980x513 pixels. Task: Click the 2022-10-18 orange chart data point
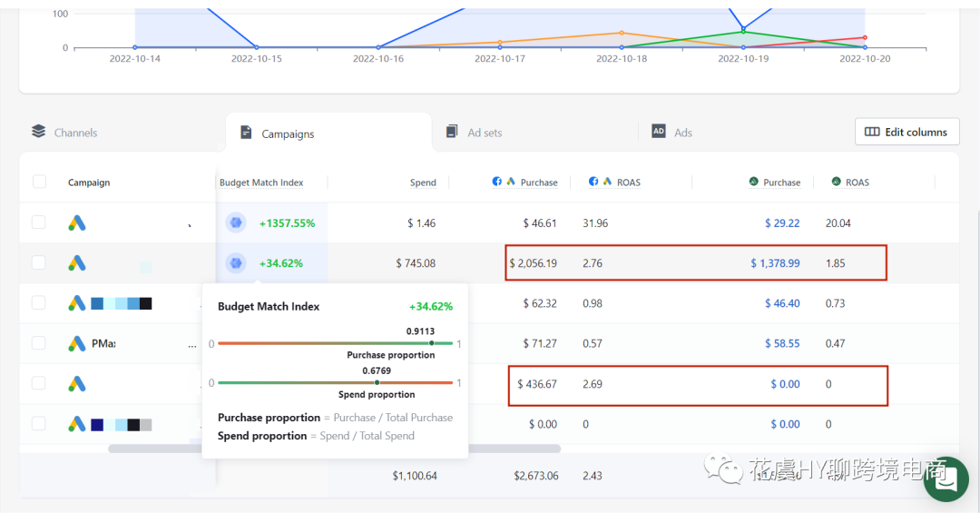(622, 33)
